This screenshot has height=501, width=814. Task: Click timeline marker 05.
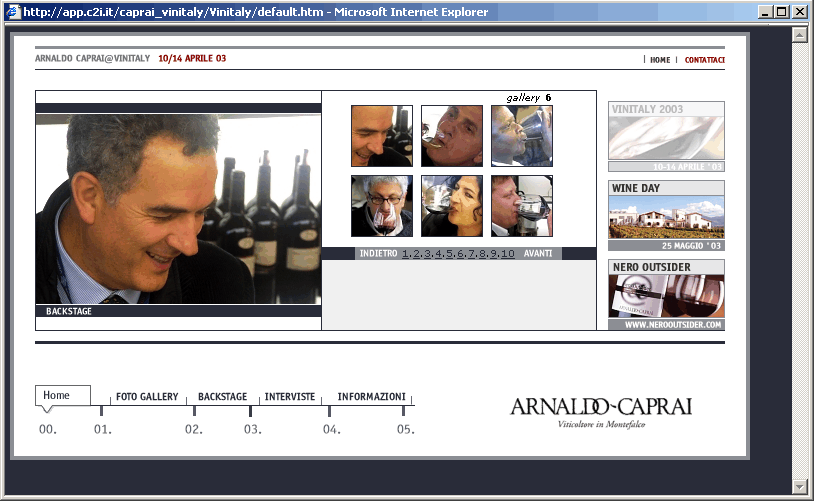[x=405, y=429]
